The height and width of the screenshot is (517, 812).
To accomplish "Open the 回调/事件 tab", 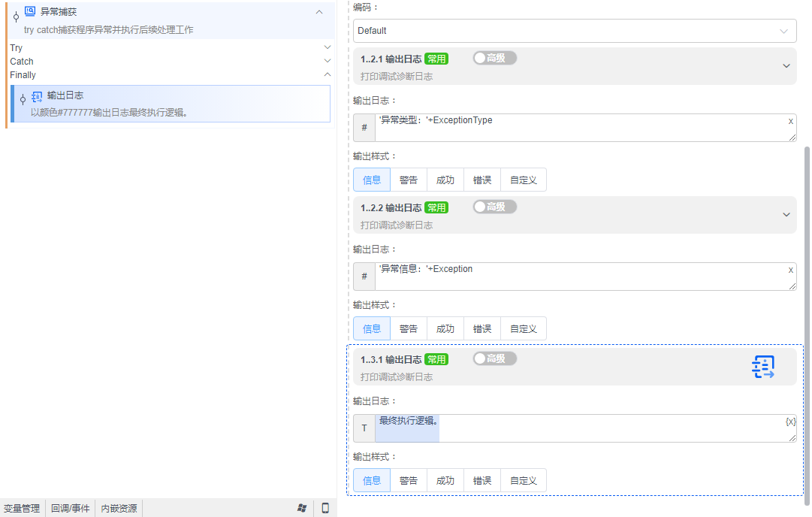I will coord(70,508).
